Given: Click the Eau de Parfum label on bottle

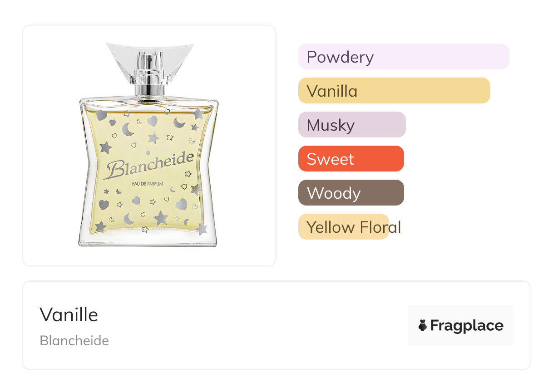Looking at the screenshot, I should point(147,183).
